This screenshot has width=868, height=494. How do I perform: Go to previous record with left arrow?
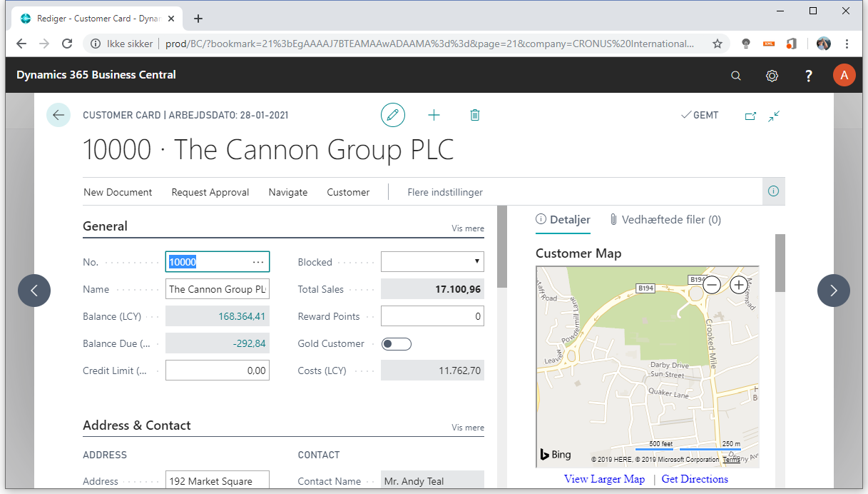click(34, 291)
